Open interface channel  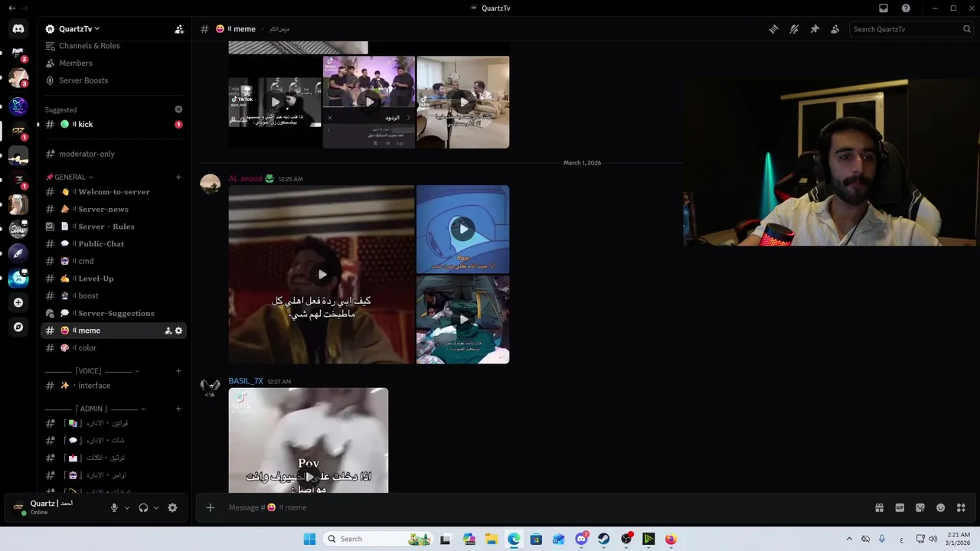coord(113,386)
